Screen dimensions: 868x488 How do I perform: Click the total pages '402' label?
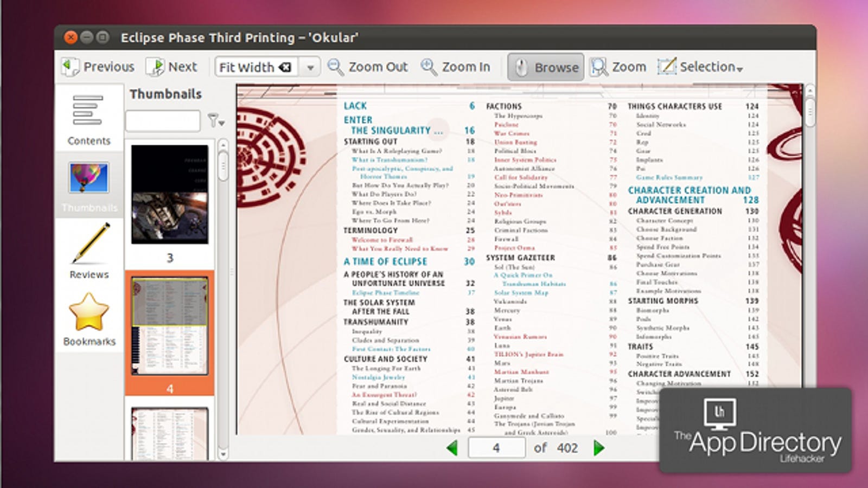(x=567, y=448)
